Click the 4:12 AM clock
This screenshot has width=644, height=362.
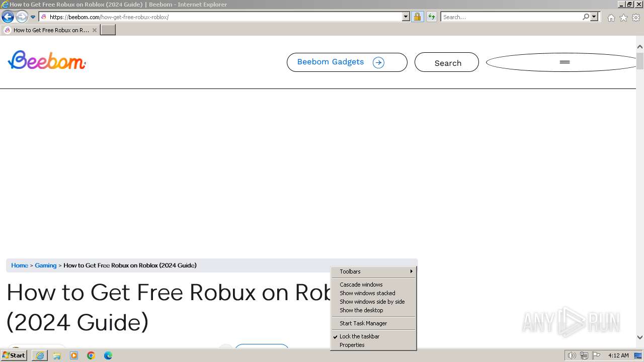(x=618, y=355)
